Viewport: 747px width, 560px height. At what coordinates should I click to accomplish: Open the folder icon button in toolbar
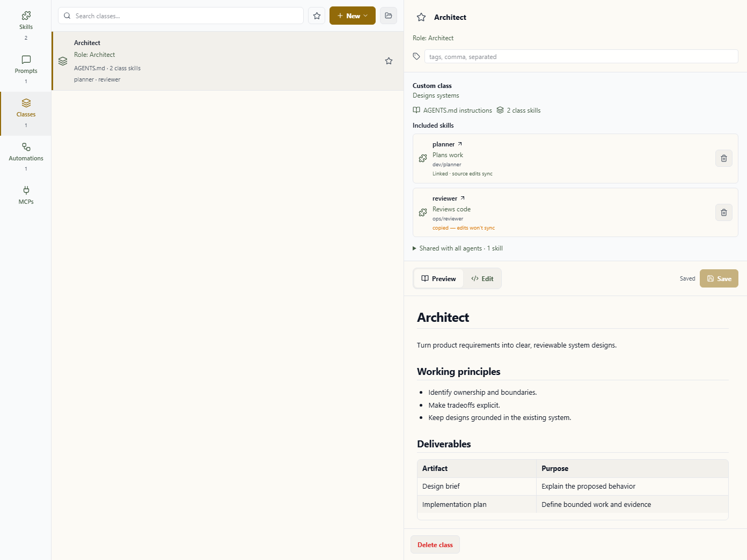[389, 16]
